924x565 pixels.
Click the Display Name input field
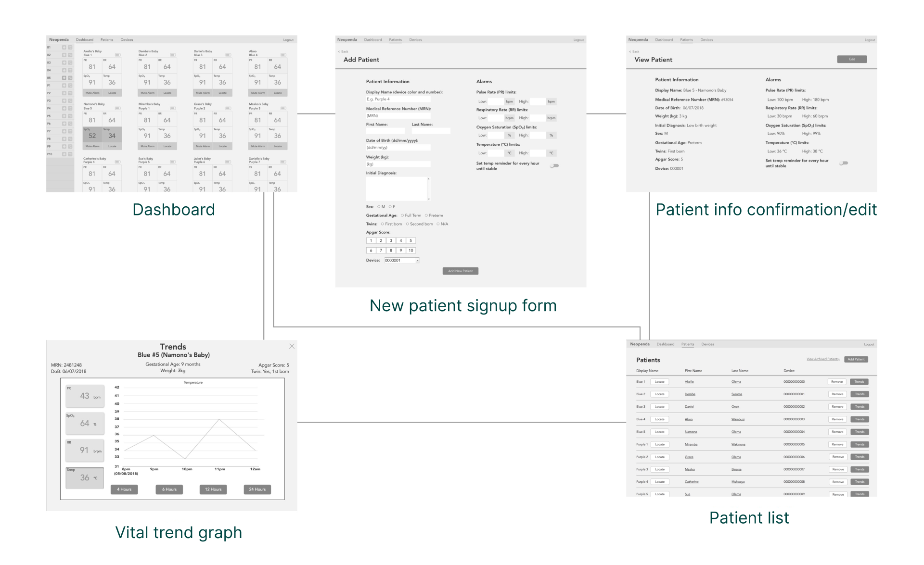[x=398, y=99]
